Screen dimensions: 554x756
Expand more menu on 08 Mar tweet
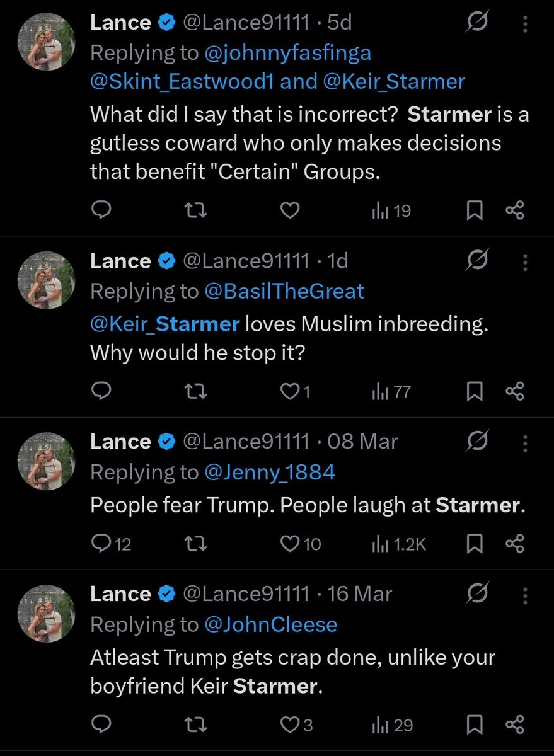coord(525,442)
